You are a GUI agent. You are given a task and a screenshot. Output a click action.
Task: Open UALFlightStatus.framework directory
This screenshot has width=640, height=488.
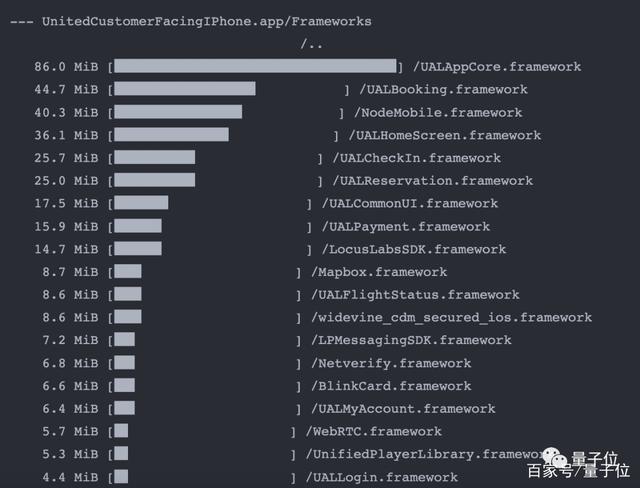point(416,295)
